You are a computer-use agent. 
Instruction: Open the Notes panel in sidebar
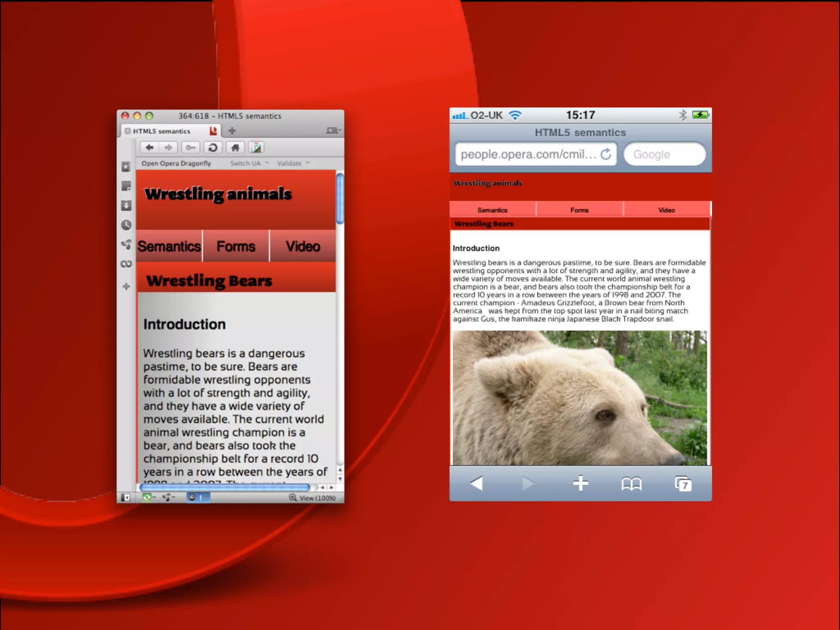click(126, 186)
